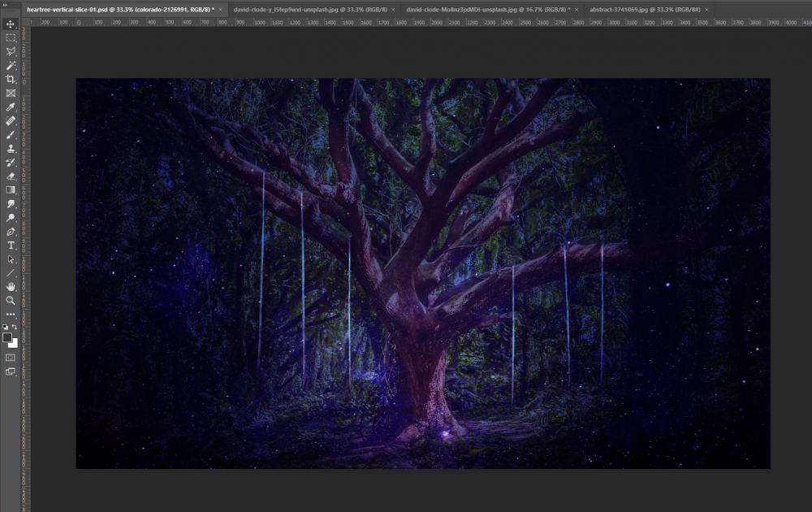This screenshot has height=512, width=812.
Task: Select the Eyedropper tool
Action: 11,106
